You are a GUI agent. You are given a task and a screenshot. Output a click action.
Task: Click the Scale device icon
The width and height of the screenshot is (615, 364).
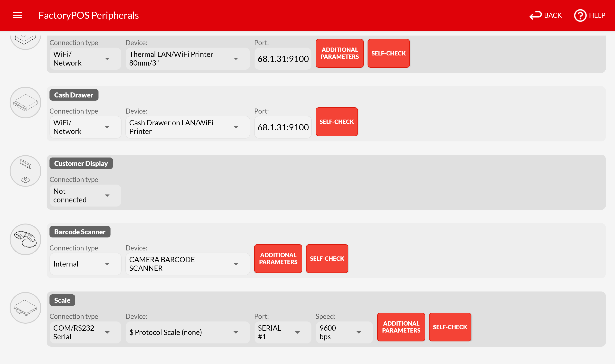(25, 308)
